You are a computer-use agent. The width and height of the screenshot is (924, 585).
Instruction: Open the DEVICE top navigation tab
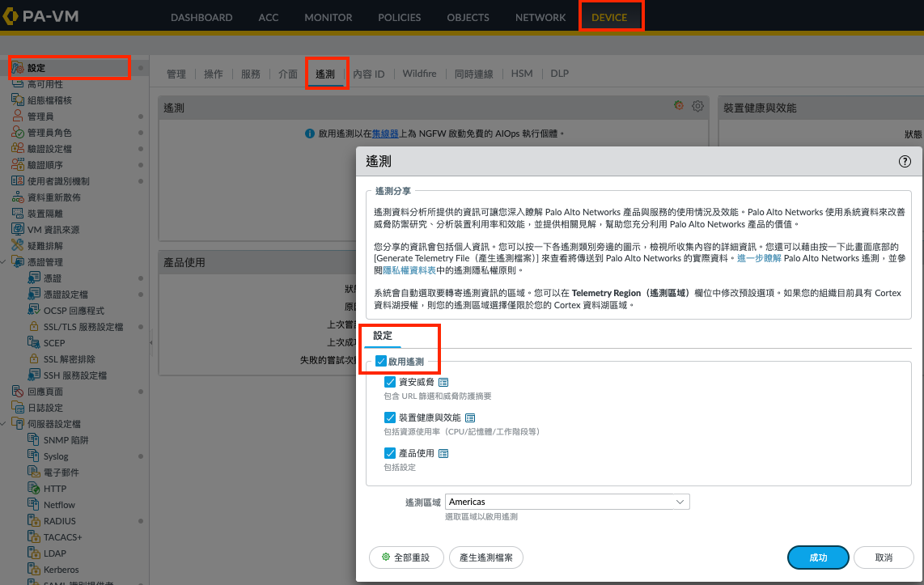point(609,17)
